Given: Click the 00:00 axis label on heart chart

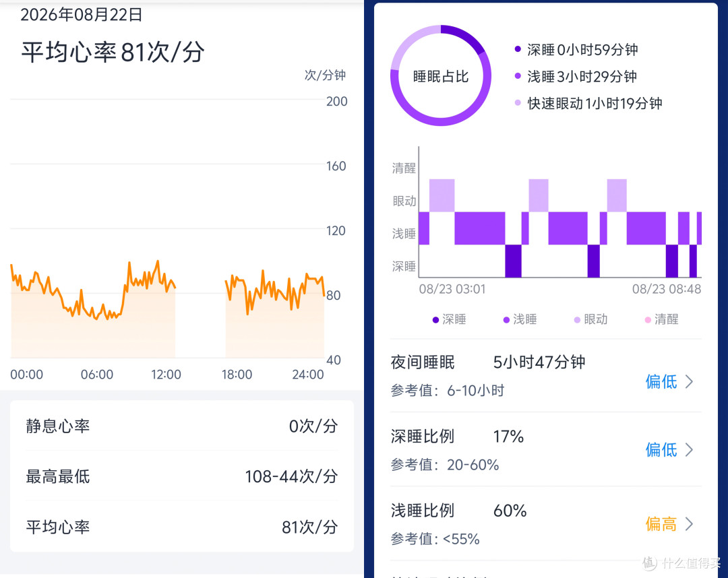Looking at the screenshot, I should click(x=26, y=375).
